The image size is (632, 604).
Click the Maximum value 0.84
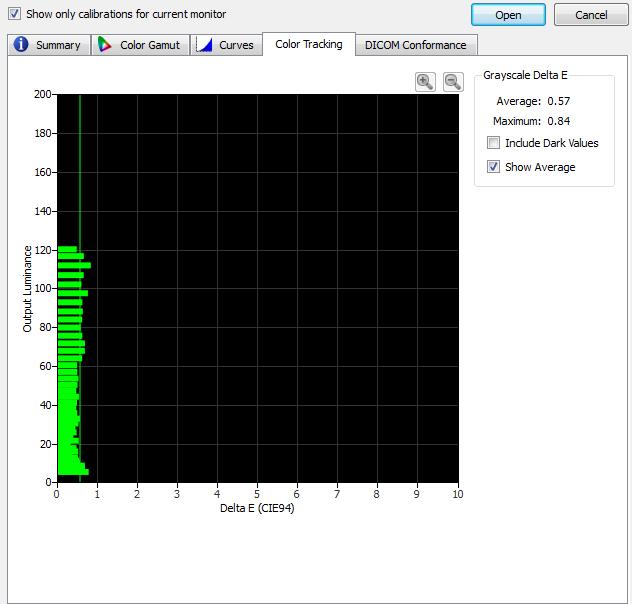(559, 121)
